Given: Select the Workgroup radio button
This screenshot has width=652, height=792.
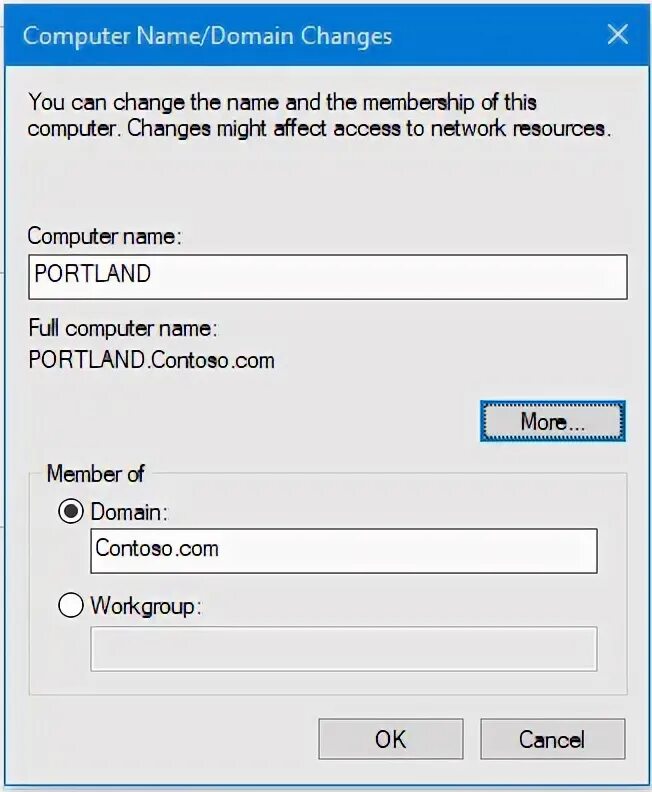Looking at the screenshot, I should tap(71, 605).
